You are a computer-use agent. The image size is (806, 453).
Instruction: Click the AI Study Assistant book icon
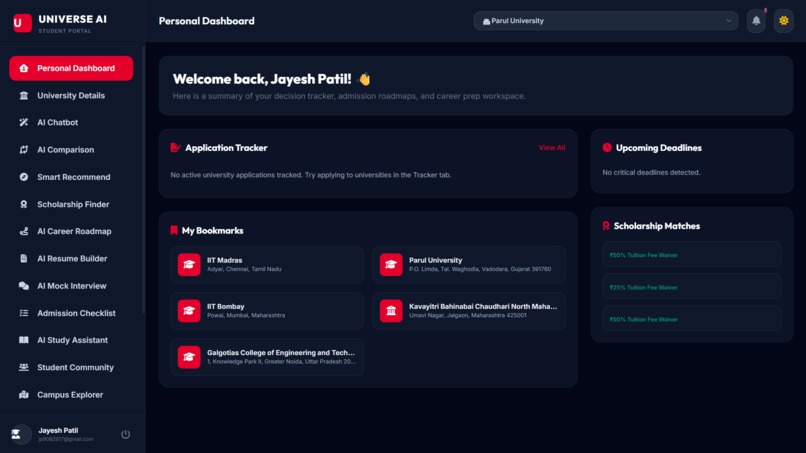pos(24,340)
